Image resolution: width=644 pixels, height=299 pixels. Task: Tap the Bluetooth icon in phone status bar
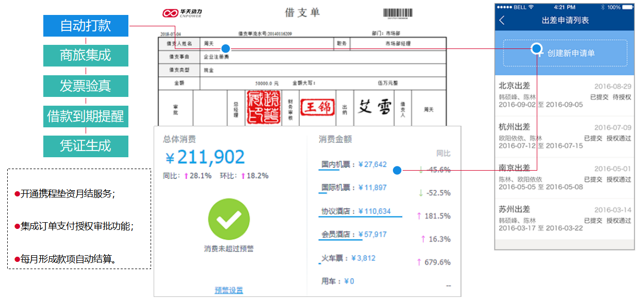(x=601, y=7)
